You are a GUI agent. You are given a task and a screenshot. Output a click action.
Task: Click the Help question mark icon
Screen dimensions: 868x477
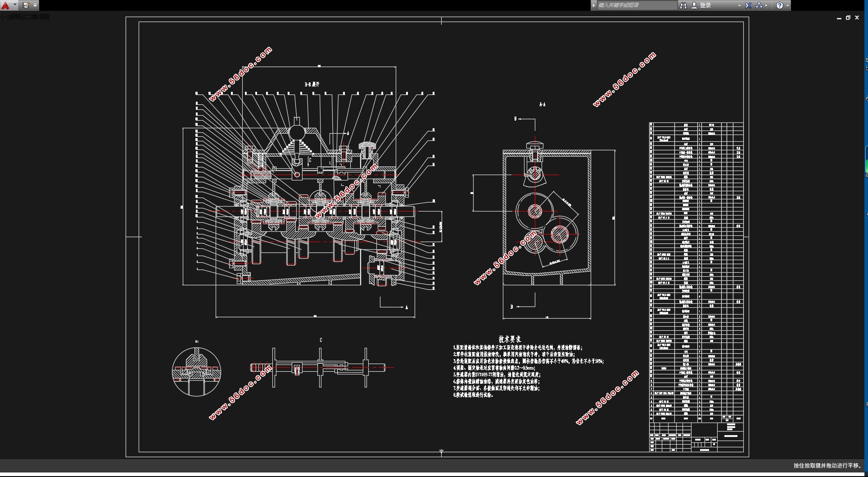point(780,5)
